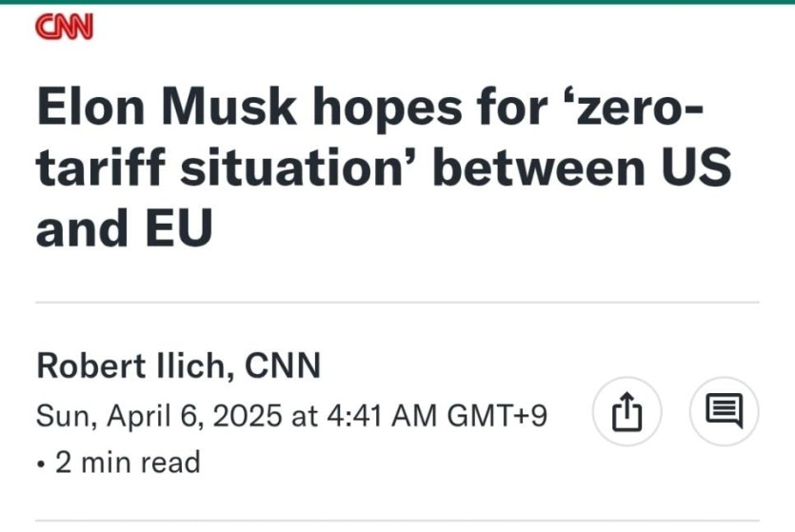The width and height of the screenshot is (795, 532).
Task: Click the bullet before "2 min read"
Action: [40, 463]
